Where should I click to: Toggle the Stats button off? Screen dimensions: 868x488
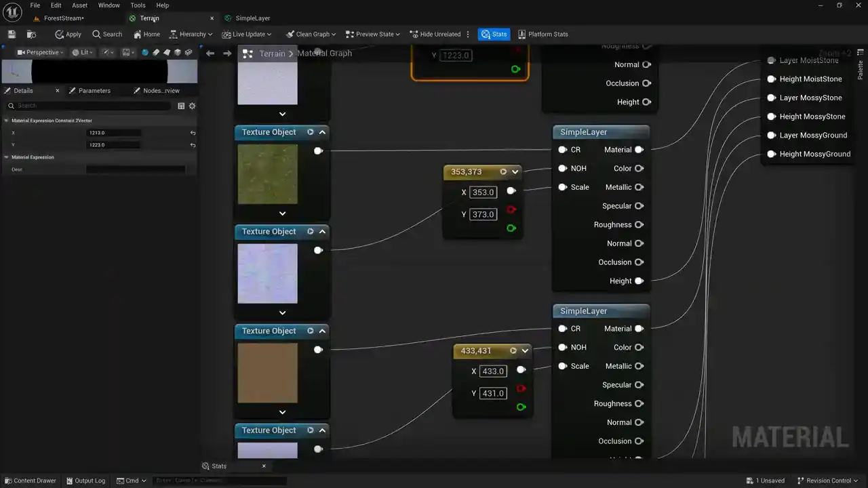coord(494,34)
